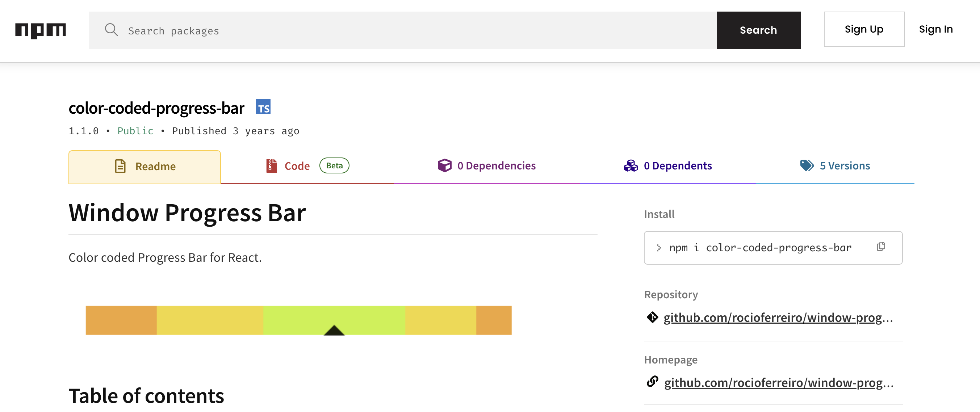Click the black progress triangle marker
980x412 pixels.
pyautogui.click(x=334, y=330)
